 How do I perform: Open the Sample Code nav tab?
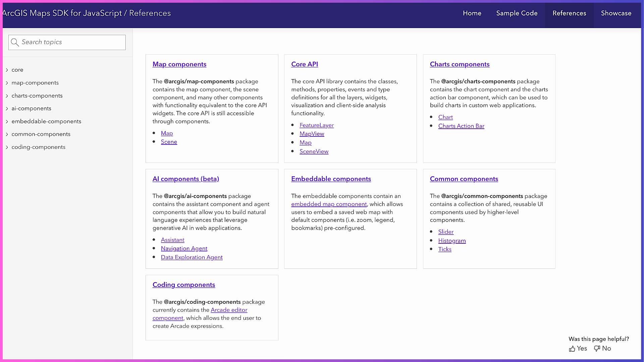click(x=517, y=13)
